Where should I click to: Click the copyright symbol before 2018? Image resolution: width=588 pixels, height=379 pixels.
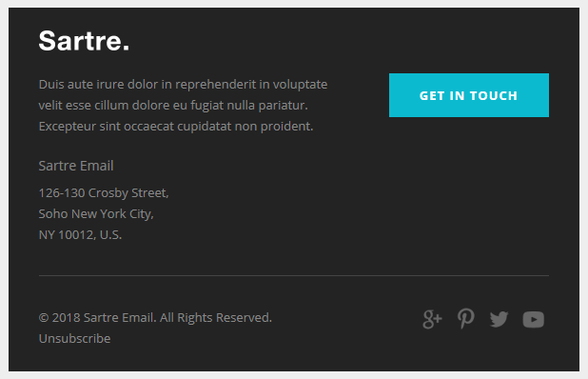(x=44, y=318)
